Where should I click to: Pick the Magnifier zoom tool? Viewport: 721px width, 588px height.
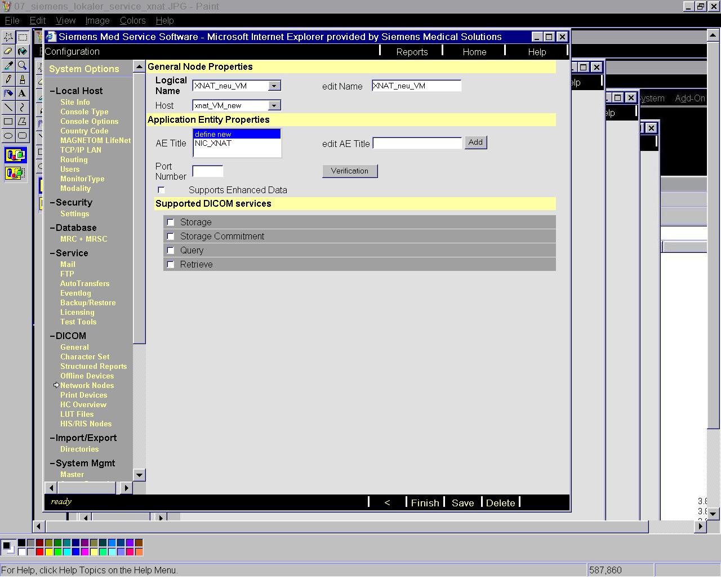22,65
